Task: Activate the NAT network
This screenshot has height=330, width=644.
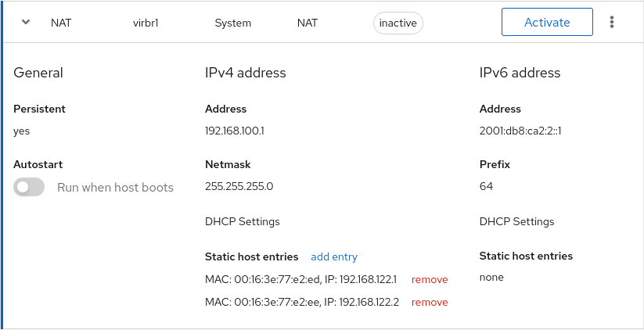Action: pyautogui.click(x=547, y=22)
